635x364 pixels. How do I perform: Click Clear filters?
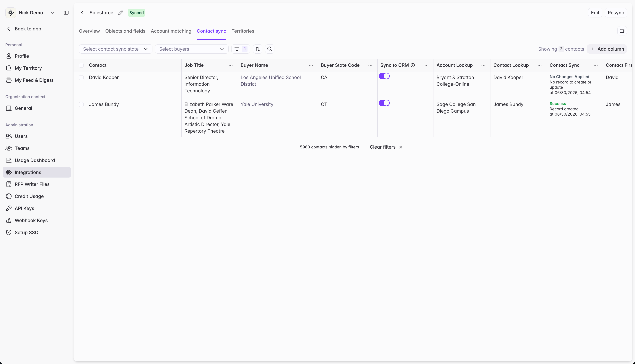(x=382, y=147)
